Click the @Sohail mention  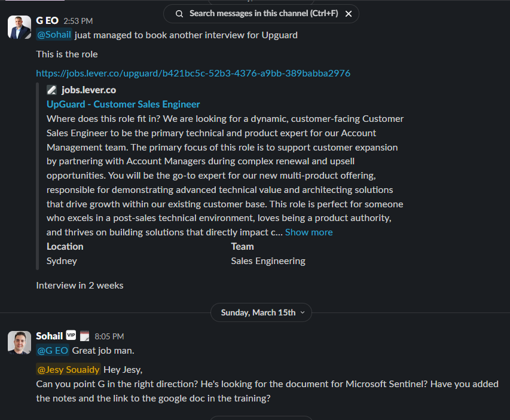[54, 35]
